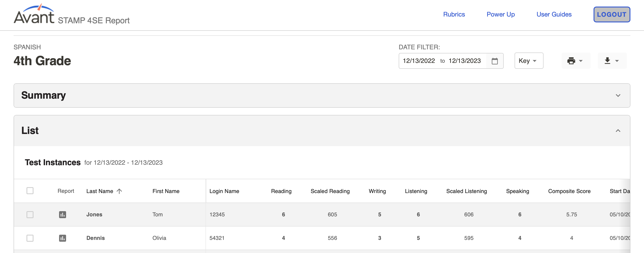Open the Rubrics link
The height and width of the screenshot is (253, 644).
pyautogui.click(x=454, y=14)
